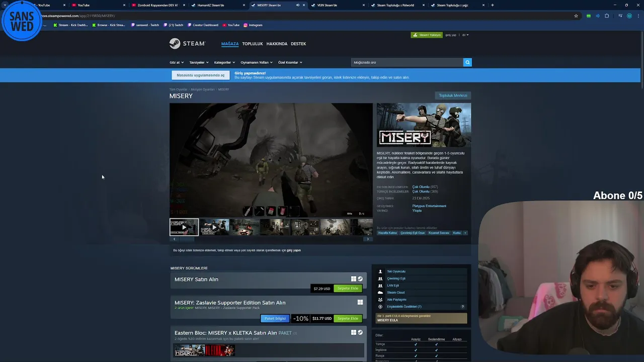This screenshot has width=644, height=362.
Task: Click the Steam logo in the header
Action: click(x=187, y=44)
